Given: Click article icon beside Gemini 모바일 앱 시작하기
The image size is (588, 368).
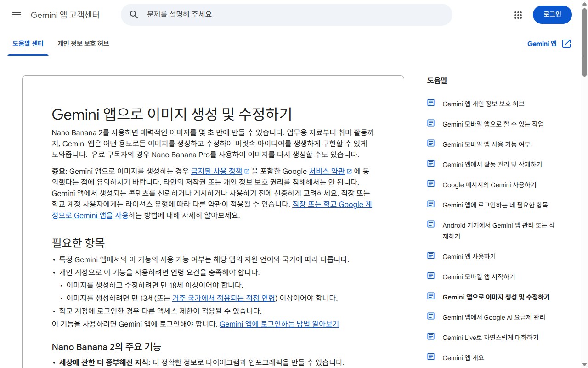Looking at the screenshot, I should tap(431, 276).
